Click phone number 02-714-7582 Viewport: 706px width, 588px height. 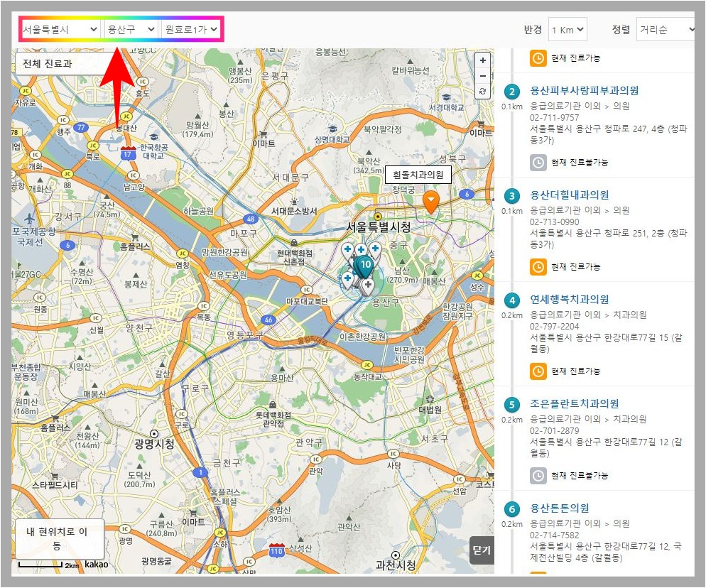(554, 535)
